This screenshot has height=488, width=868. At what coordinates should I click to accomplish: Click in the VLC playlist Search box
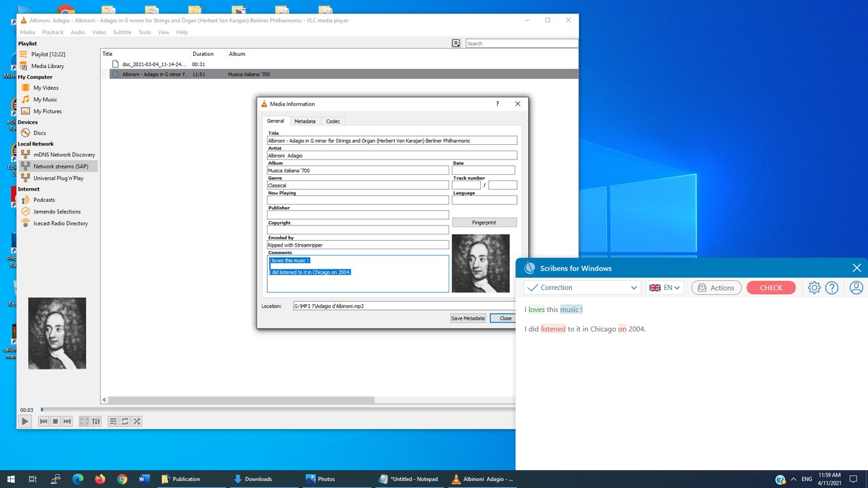click(x=522, y=43)
